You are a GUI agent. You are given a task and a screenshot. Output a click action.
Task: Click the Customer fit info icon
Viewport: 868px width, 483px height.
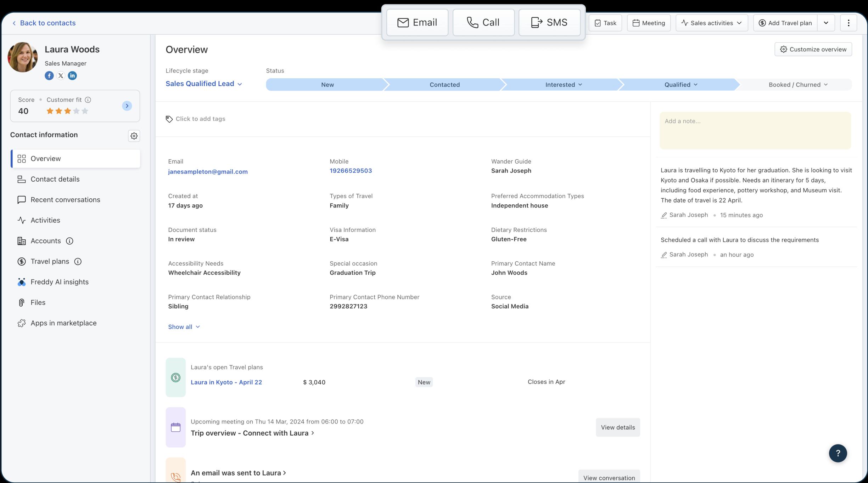point(88,100)
